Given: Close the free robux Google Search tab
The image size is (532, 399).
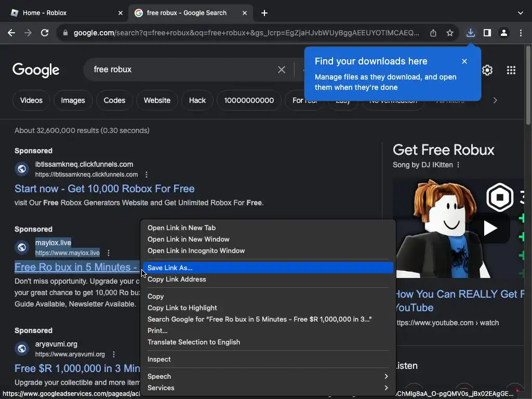Looking at the screenshot, I should click(245, 13).
